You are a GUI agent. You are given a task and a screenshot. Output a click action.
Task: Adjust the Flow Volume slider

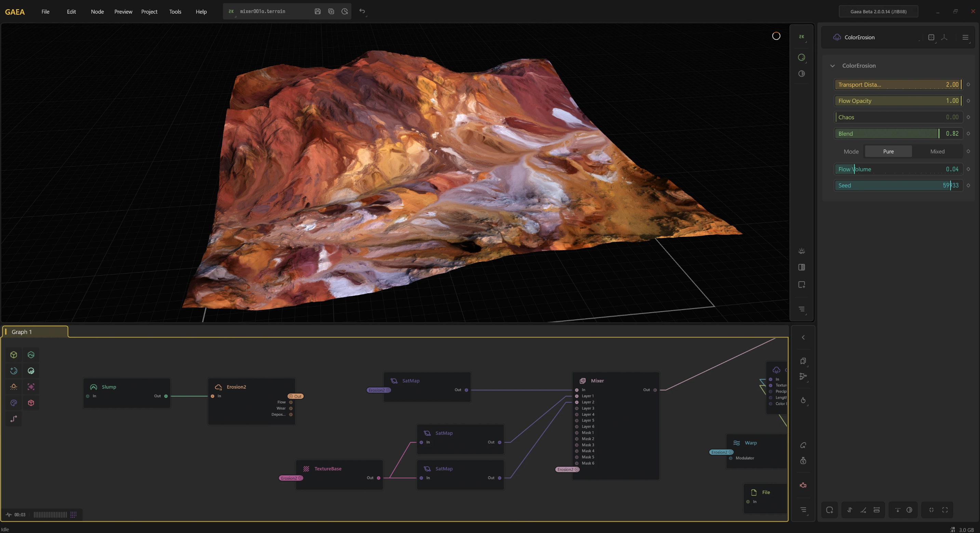898,169
